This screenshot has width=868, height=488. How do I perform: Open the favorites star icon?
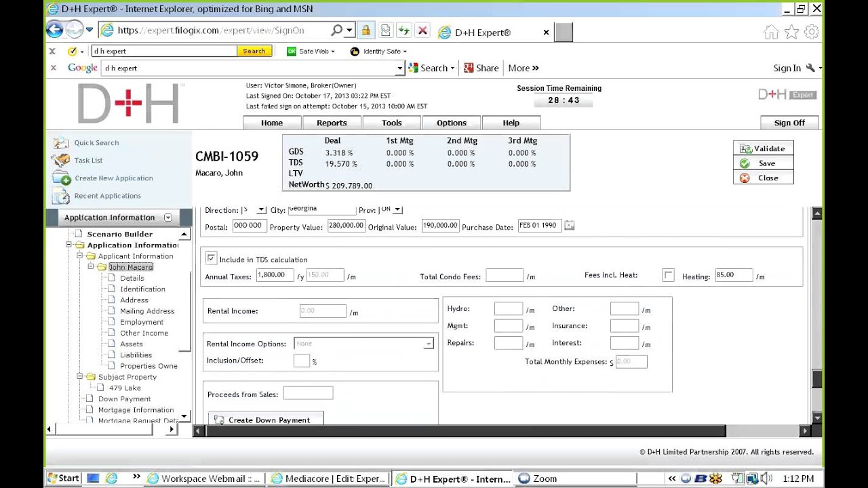point(791,32)
